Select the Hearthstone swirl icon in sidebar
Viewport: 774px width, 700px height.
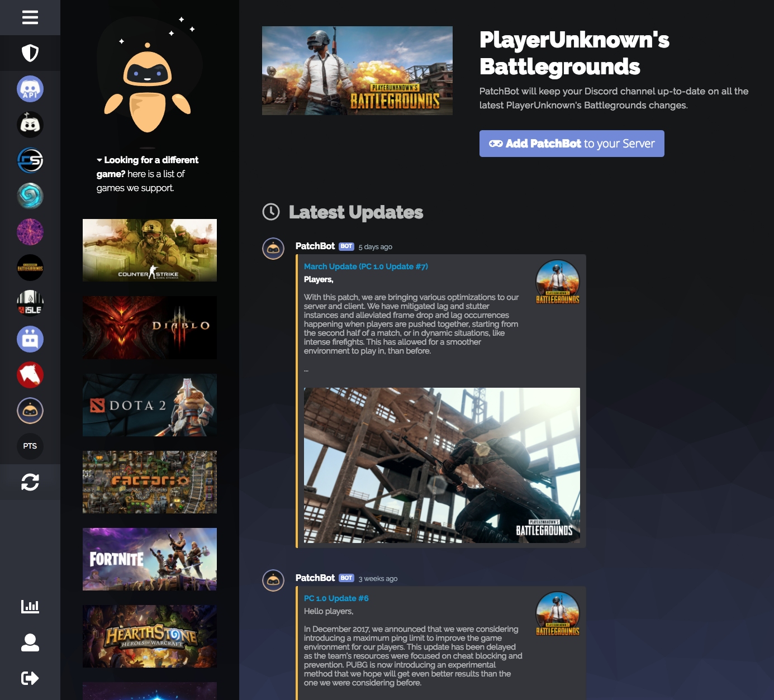coord(30,196)
